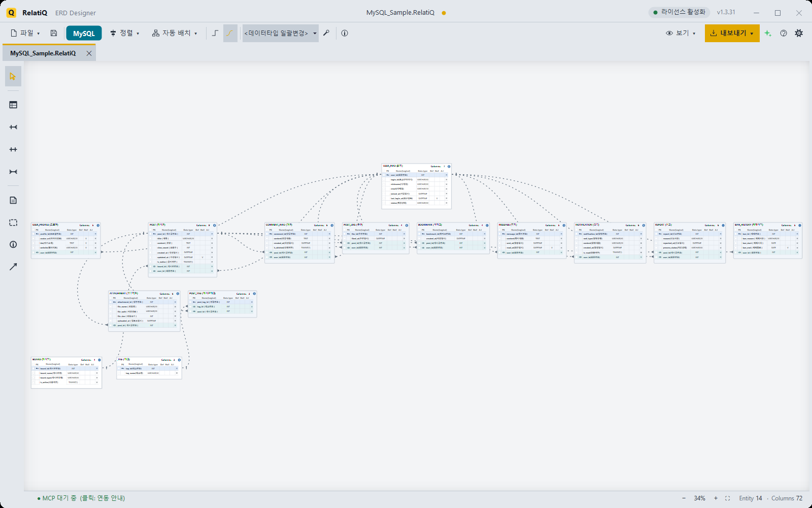Click the fit-to-screen icon in status bar
The image size is (812, 508).
(727, 498)
